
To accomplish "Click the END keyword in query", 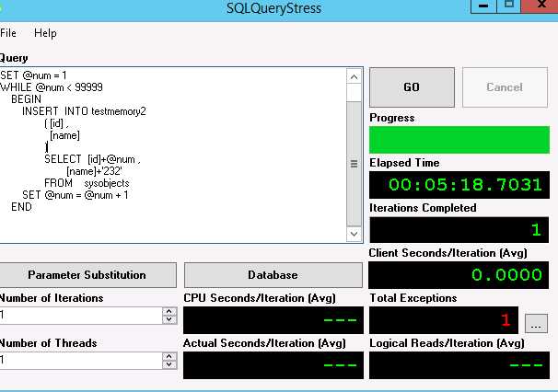I will click(x=21, y=207).
